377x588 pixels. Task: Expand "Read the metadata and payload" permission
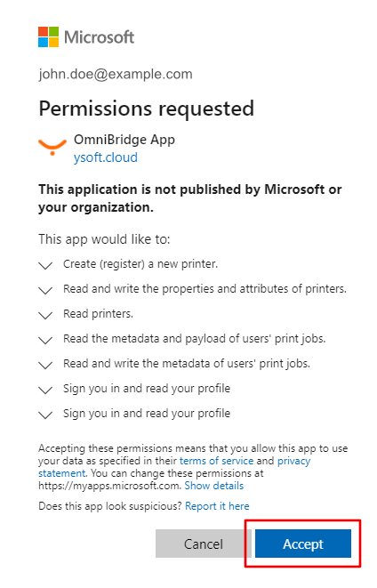click(x=45, y=340)
